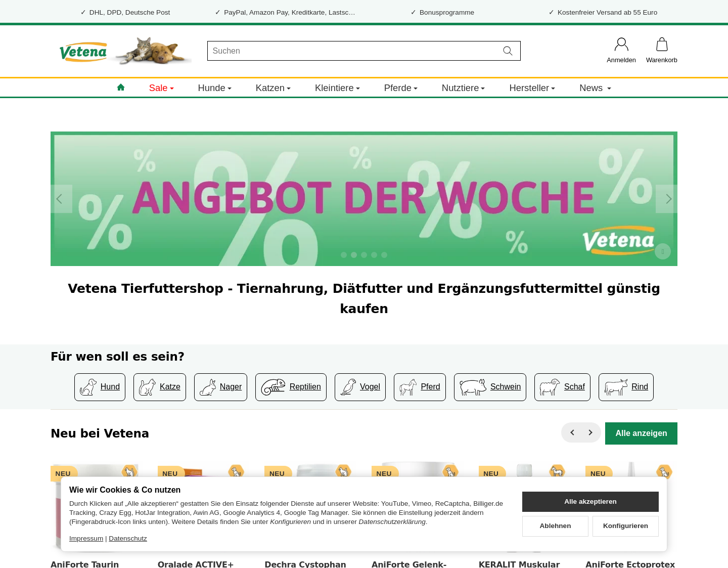Select last banner slide dot
The image size is (728, 568).
[x=384, y=255]
